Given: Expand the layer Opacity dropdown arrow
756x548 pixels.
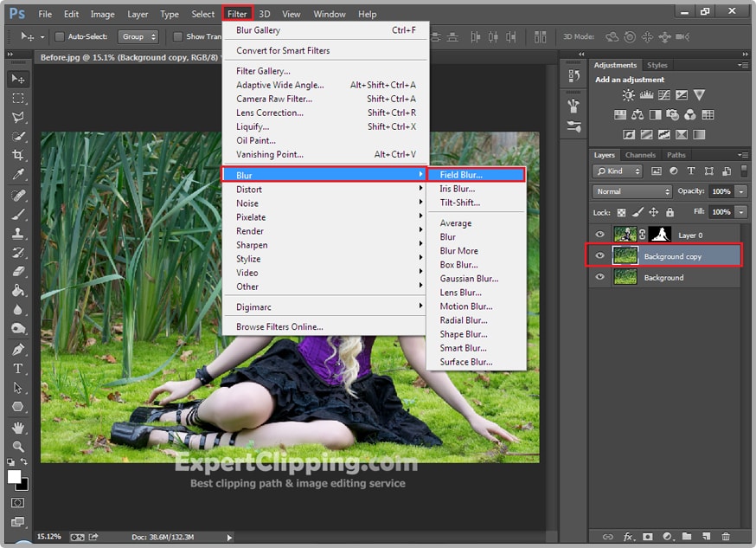Looking at the screenshot, I should tap(741, 191).
